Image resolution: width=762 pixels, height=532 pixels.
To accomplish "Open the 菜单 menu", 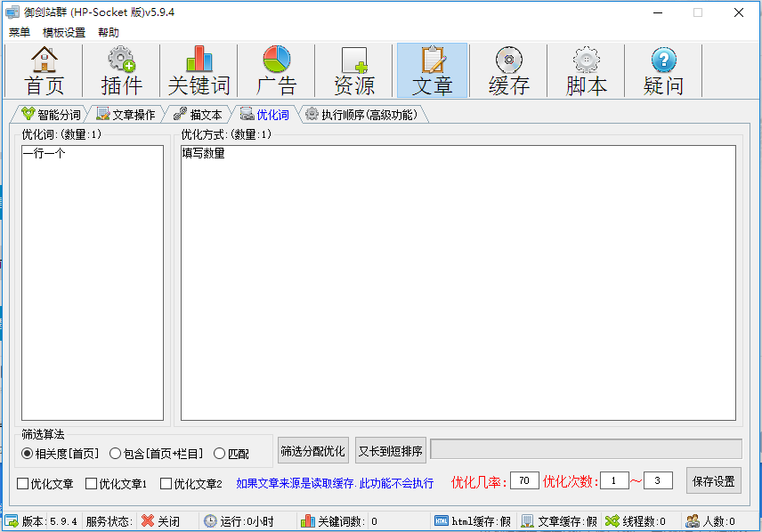I will click(x=20, y=33).
